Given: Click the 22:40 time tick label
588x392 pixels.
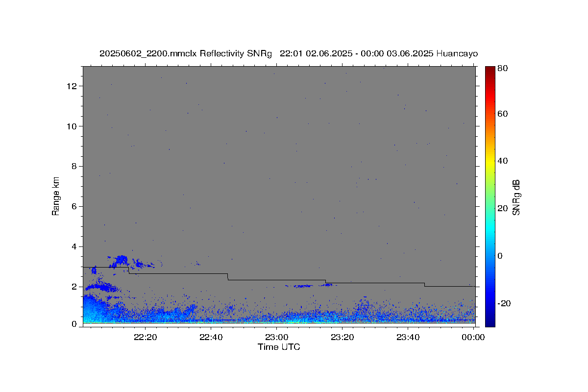Looking at the screenshot, I should tap(211, 337).
